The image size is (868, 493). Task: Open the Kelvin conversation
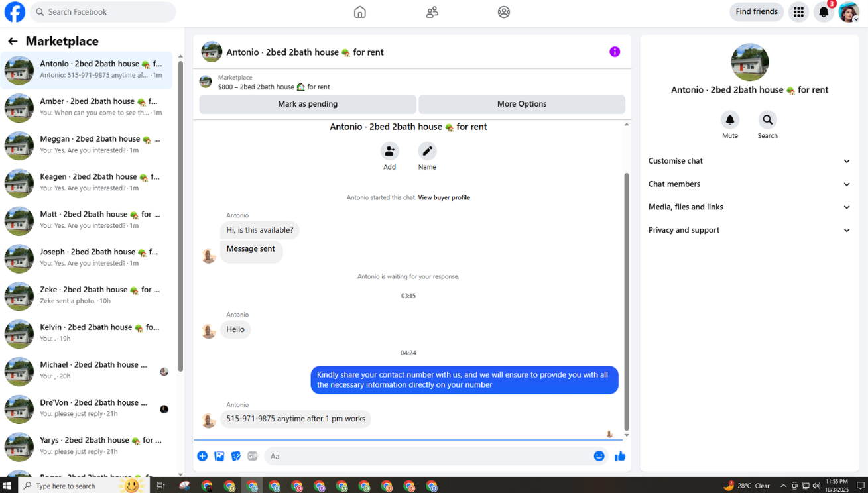click(x=87, y=335)
